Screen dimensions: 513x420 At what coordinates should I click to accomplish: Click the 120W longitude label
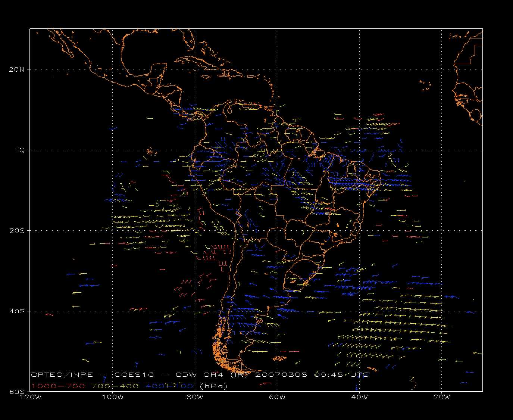click(30, 397)
